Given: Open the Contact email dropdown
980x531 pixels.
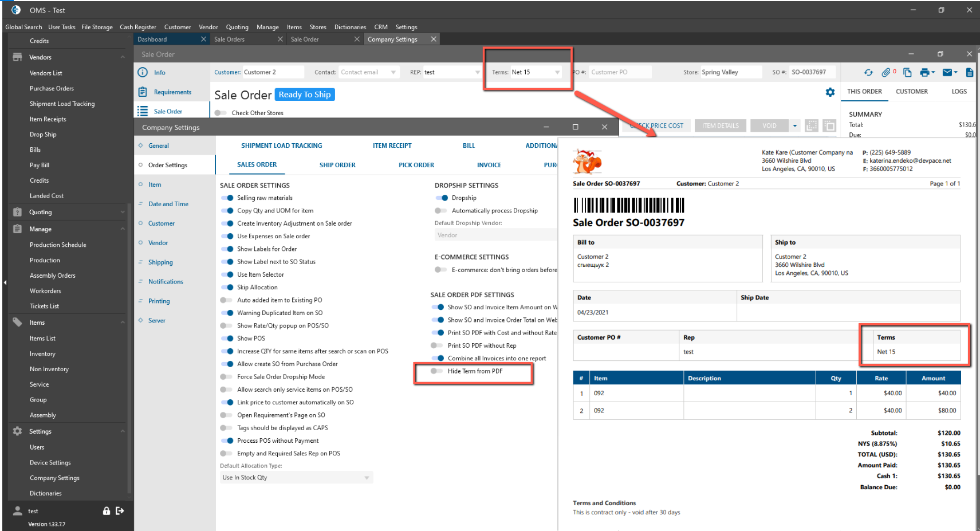Looking at the screenshot, I should [x=393, y=72].
